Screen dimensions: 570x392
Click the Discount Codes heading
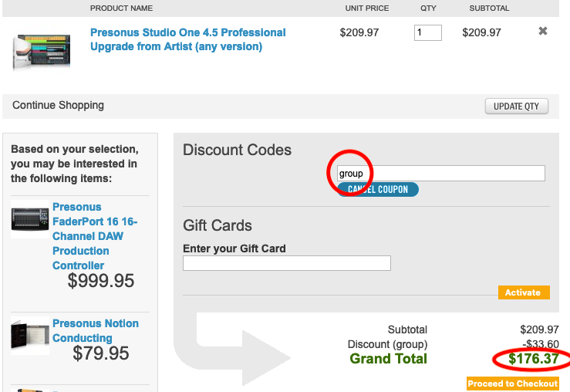238,150
